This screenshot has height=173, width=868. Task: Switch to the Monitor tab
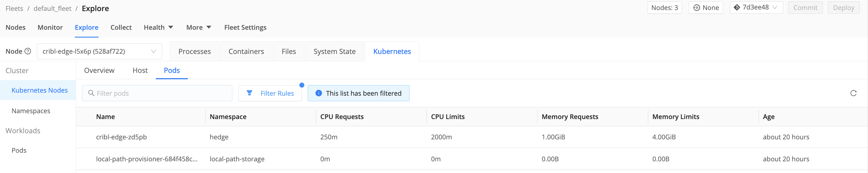coord(50,27)
